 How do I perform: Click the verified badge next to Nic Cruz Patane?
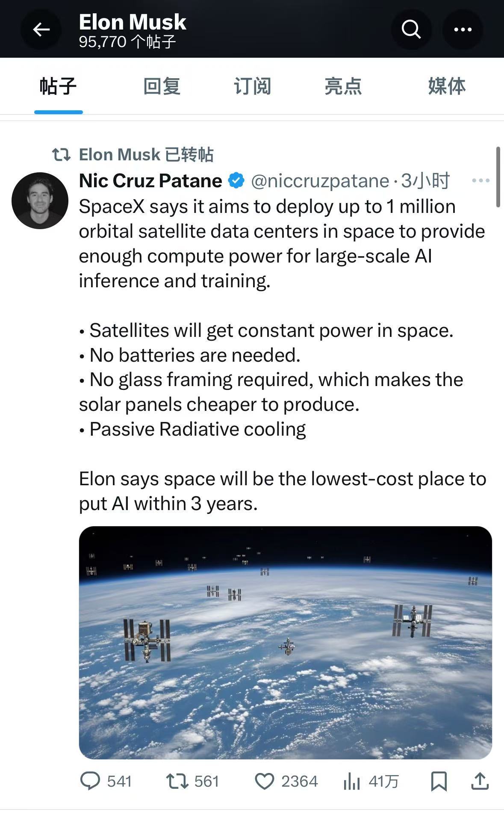coord(235,180)
